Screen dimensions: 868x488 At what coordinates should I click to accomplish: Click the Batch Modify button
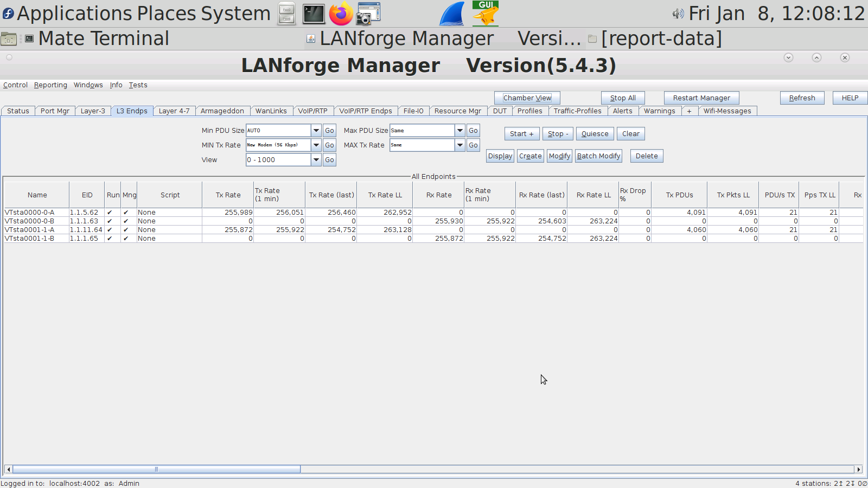tap(598, 156)
